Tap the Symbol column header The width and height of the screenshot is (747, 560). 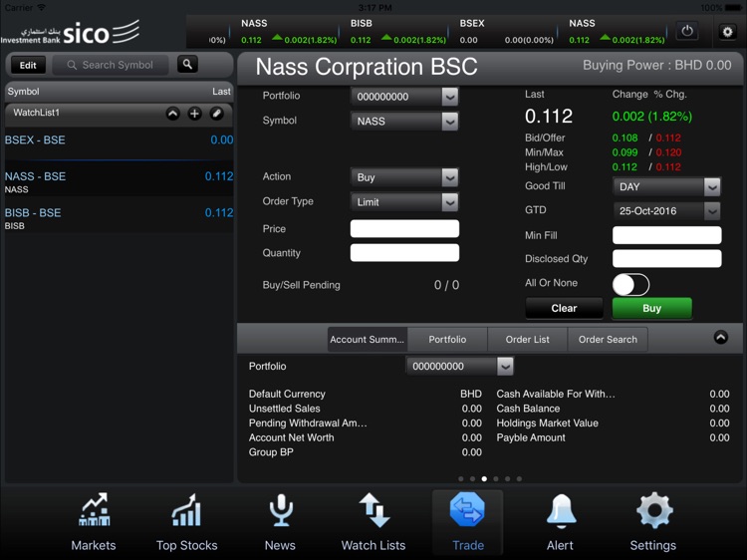click(x=23, y=92)
